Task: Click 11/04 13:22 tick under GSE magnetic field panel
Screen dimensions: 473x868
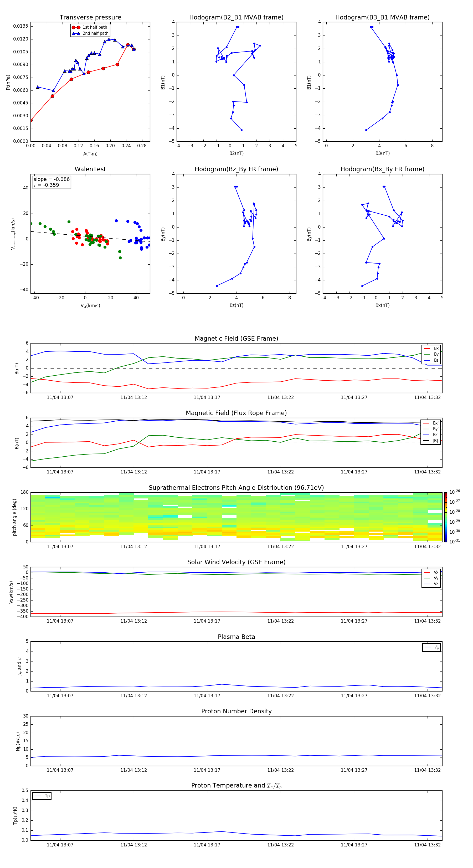Action: (280, 398)
